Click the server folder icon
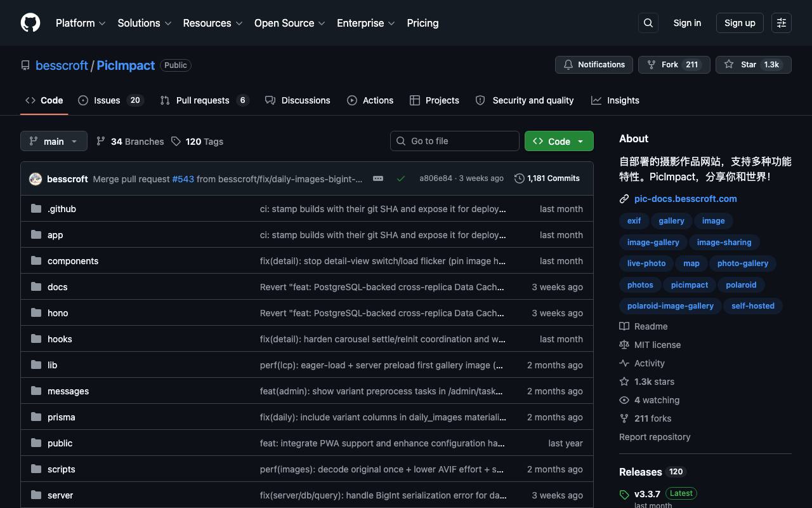The height and width of the screenshot is (508, 812). coord(36,495)
